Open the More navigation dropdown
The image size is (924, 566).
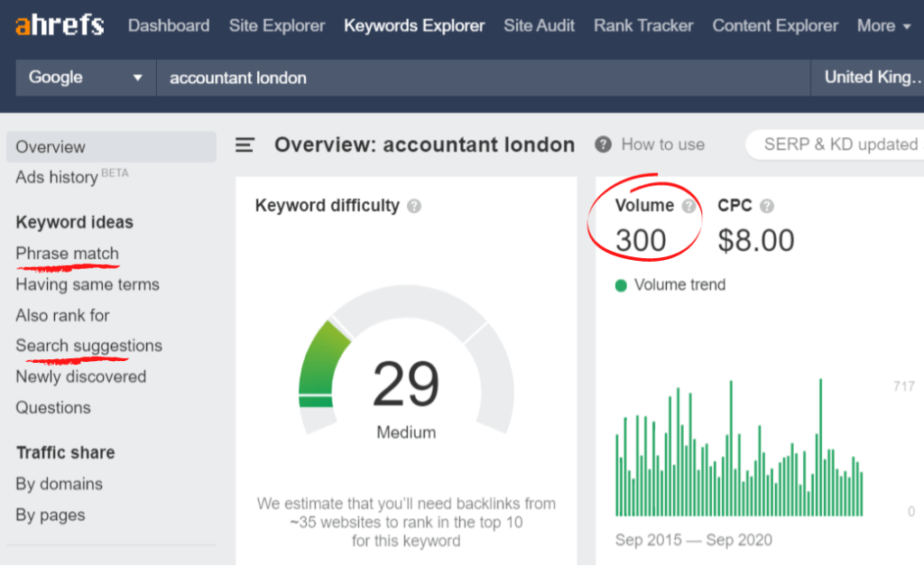883,25
